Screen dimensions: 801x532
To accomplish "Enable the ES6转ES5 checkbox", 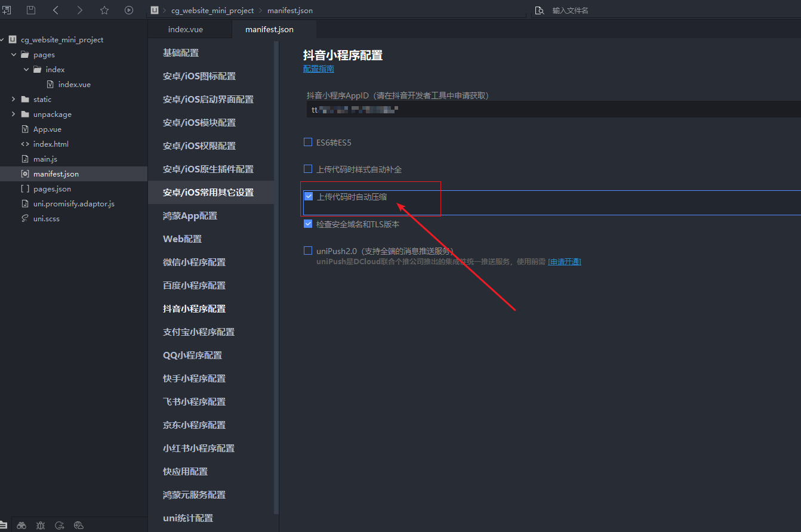I will [308, 142].
